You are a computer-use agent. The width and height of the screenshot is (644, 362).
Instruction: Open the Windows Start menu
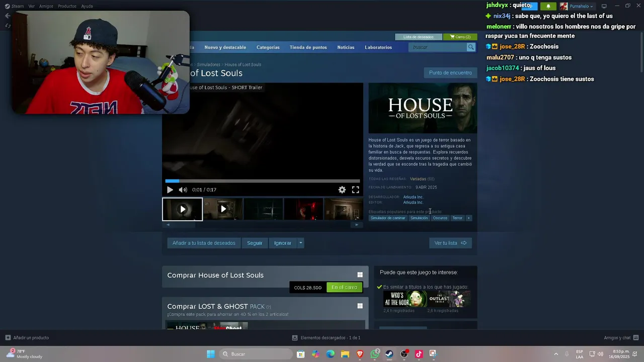[211, 354]
